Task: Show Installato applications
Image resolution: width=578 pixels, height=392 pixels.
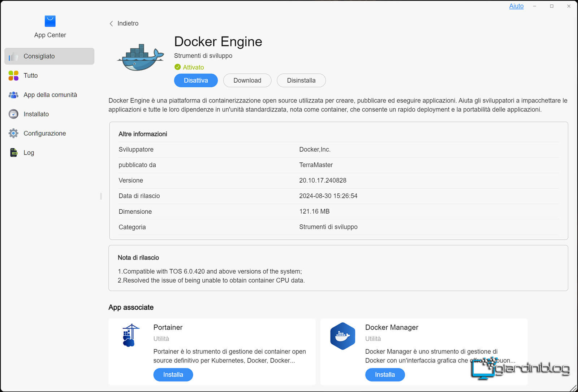Action: [49, 114]
